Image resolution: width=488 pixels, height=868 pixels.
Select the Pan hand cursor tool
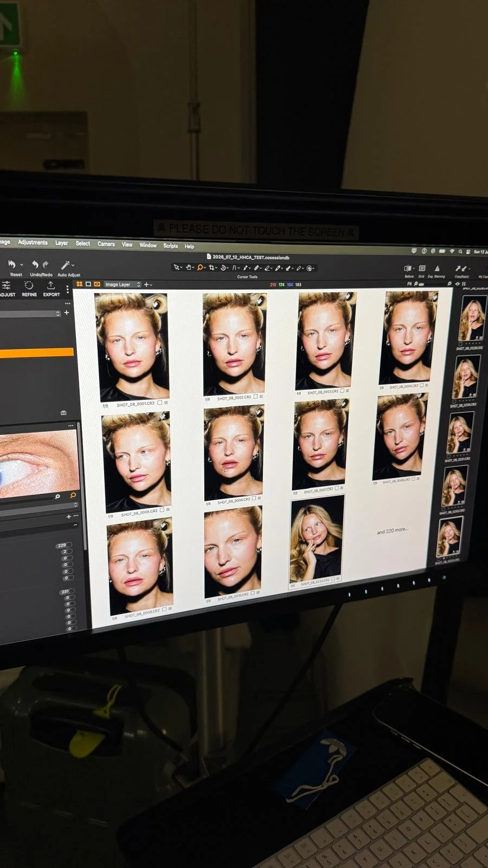click(189, 267)
